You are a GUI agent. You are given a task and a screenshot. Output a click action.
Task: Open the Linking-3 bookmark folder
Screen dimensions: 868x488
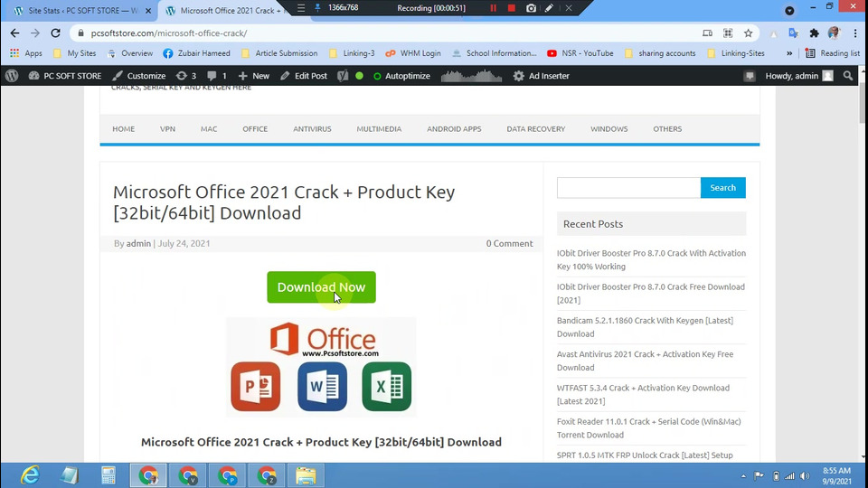[x=352, y=53]
